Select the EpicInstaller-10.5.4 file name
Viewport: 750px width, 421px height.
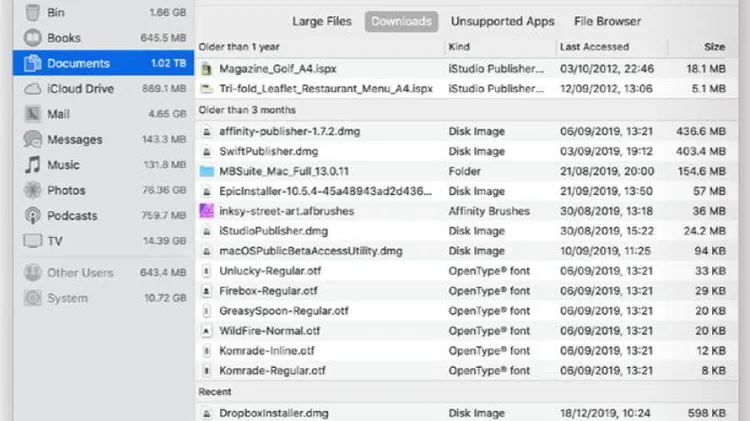tap(325, 191)
